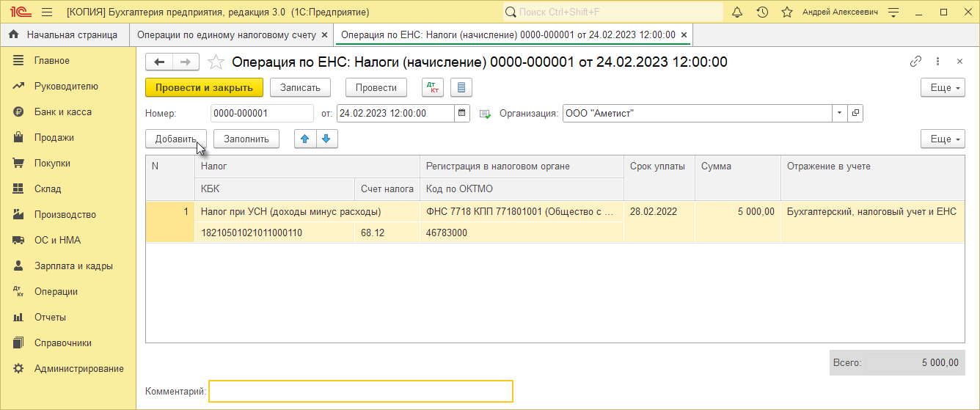Expand Организация dropdown arrow

(x=839, y=114)
